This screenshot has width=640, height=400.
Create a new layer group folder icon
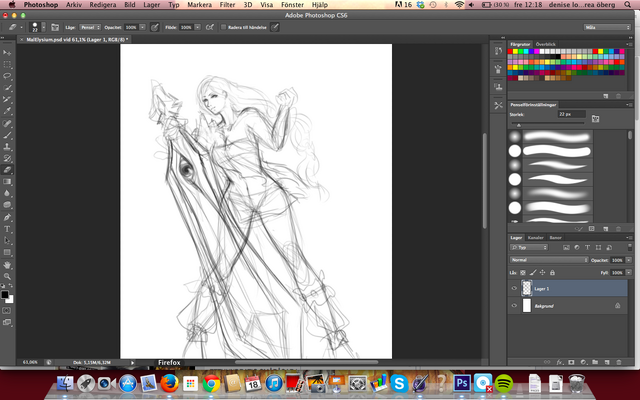tap(595, 362)
